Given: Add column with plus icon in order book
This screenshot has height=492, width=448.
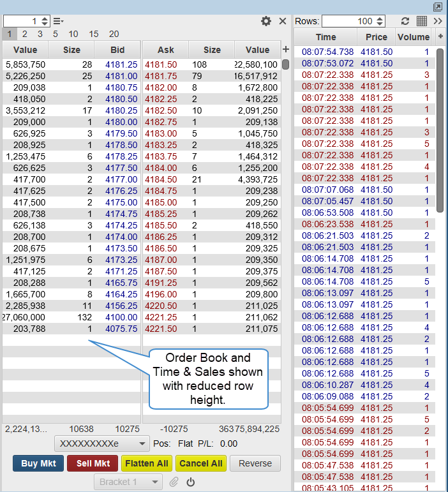Looking at the screenshot, I should coord(285,49).
